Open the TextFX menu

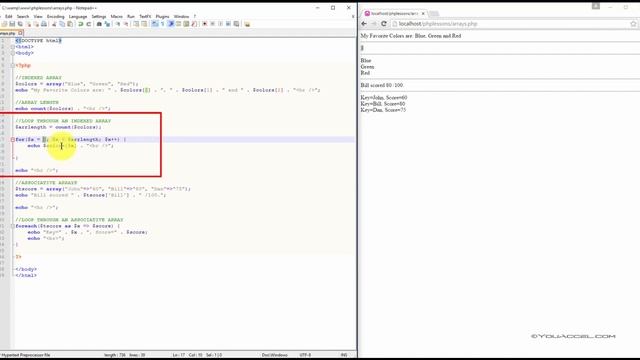click(145, 16)
